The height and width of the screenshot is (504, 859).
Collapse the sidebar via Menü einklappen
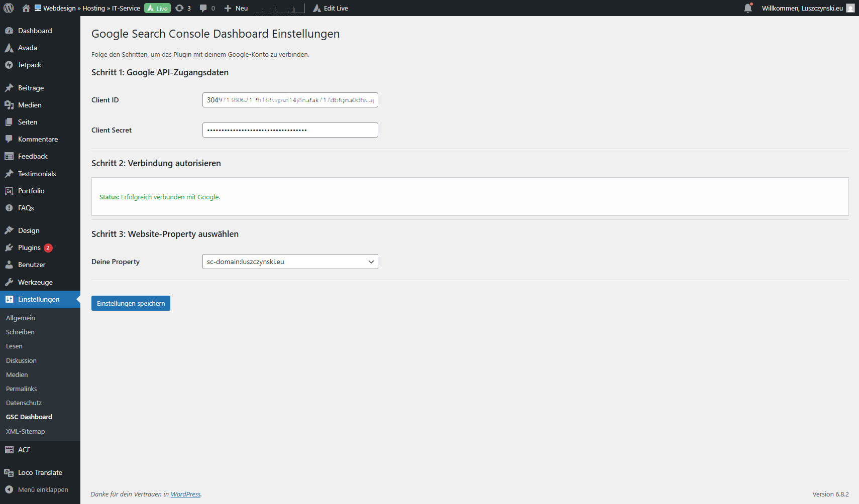(x=43, y=489)
